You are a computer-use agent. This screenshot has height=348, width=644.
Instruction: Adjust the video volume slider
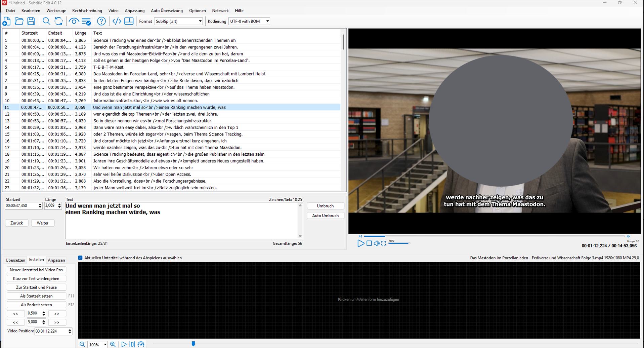(x=399, y=243)
